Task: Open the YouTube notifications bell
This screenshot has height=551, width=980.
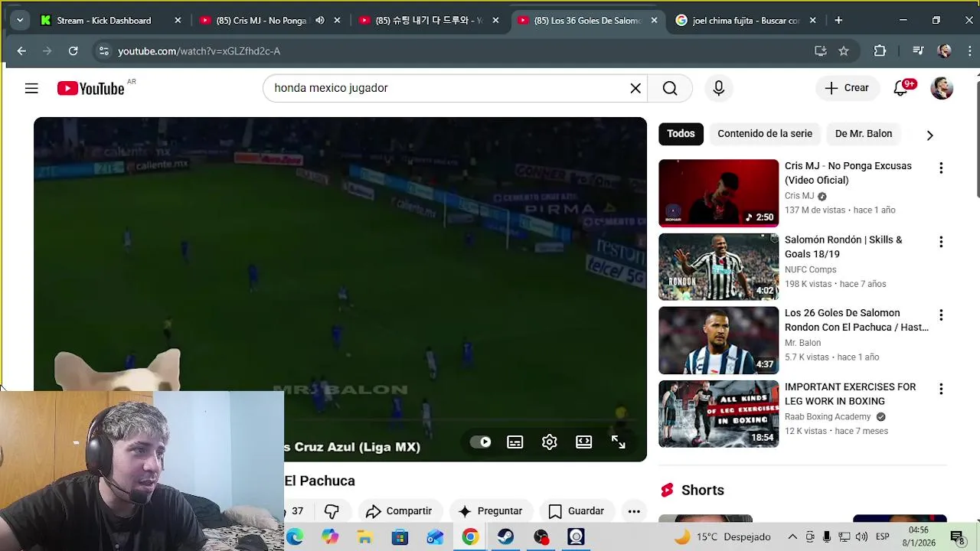Action: (x=901, y=88)
